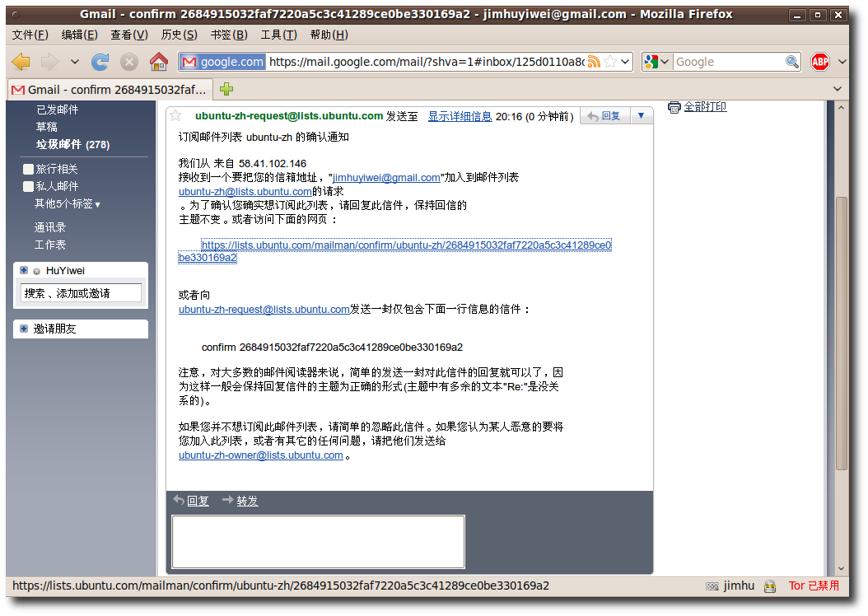Screen dimensions: 868x616
Task: Click 全部打印 link
Action: (x=705, y=106)
